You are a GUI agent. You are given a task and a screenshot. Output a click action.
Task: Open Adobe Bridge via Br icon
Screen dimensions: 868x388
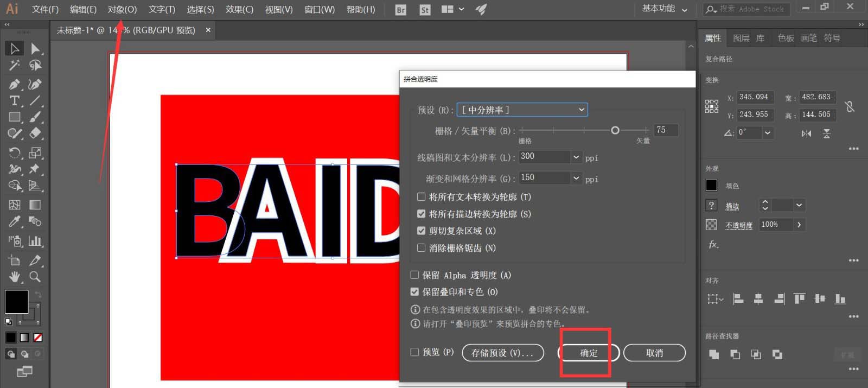point(401,10)
